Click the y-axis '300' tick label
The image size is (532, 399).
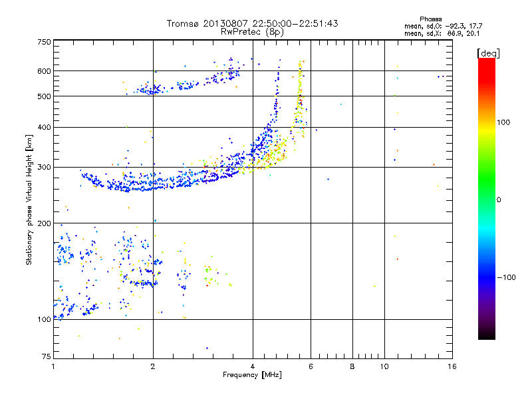click(44, 168)
